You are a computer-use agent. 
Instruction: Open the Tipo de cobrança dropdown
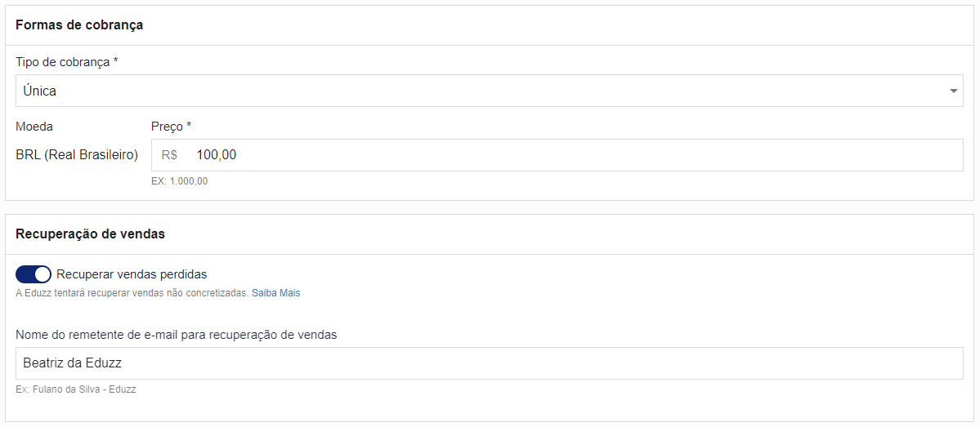pyautogui.click(x=489, y=91)
